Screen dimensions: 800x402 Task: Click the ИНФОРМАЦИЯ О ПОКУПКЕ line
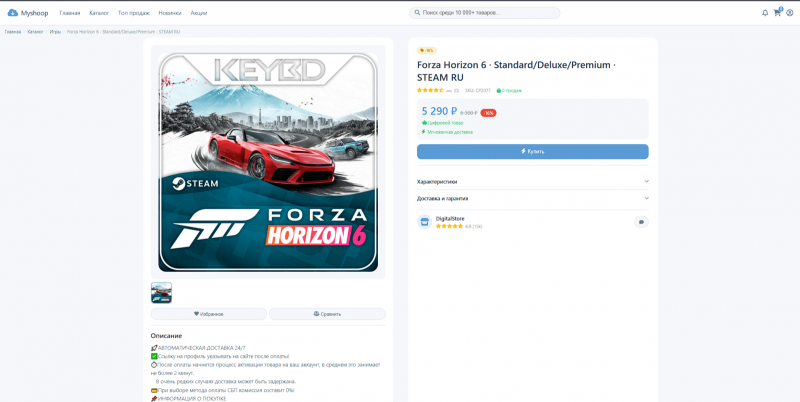(x=188, y=398)
